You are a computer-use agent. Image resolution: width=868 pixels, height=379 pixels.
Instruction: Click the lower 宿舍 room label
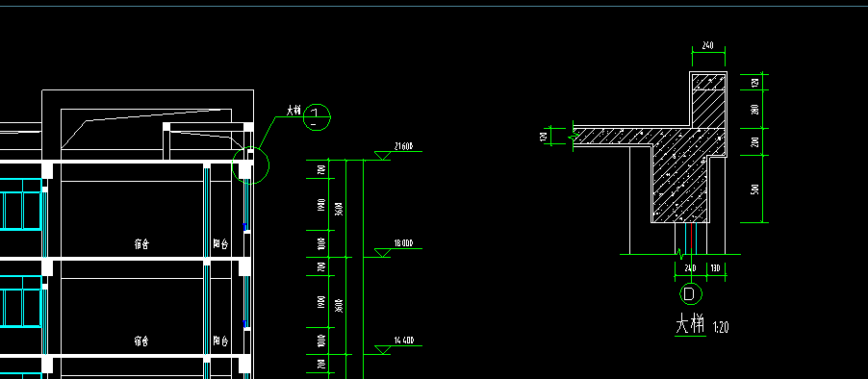141,341
